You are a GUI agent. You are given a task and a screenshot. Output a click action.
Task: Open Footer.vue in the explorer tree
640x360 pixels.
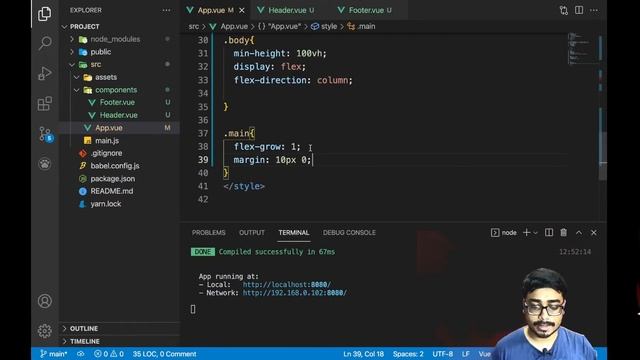(117, 102)
